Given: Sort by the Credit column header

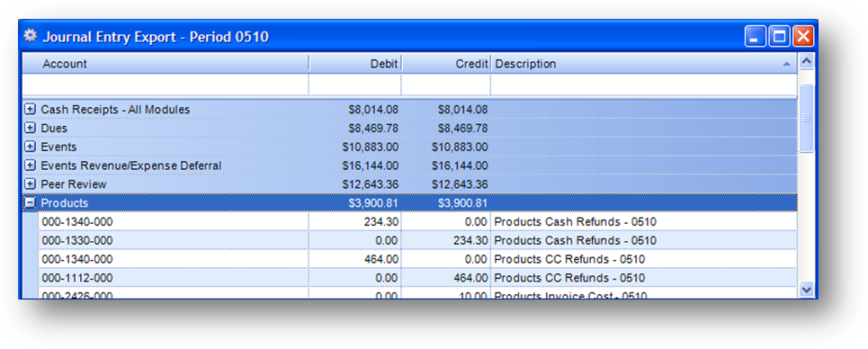Looking at the screenshot, I should [445, 64].
